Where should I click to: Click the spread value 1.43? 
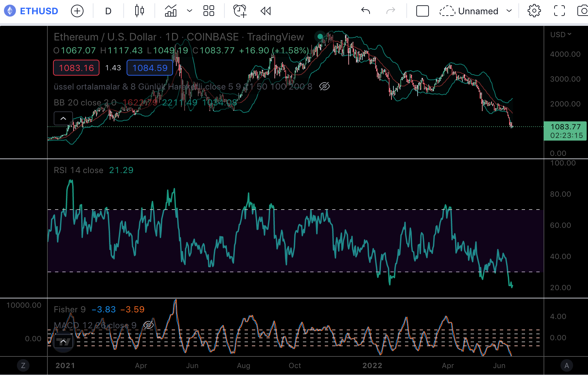pyautogui.click(x=113, y=68)
